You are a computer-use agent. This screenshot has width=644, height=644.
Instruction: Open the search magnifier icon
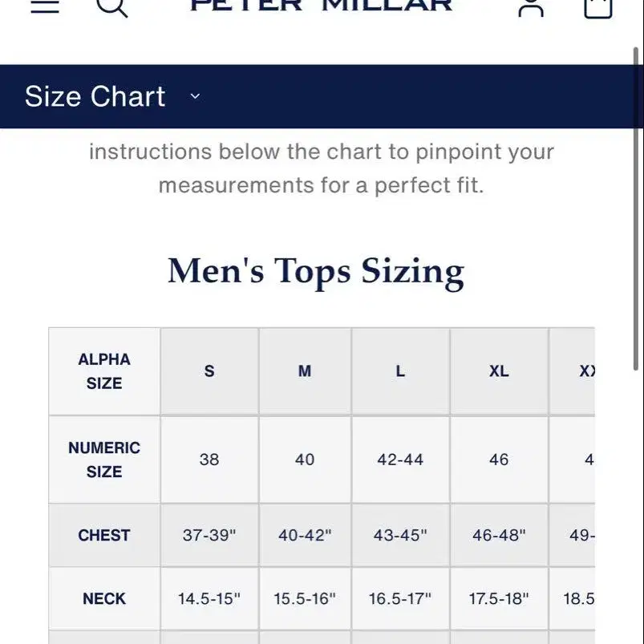click(x=111, y=7)
